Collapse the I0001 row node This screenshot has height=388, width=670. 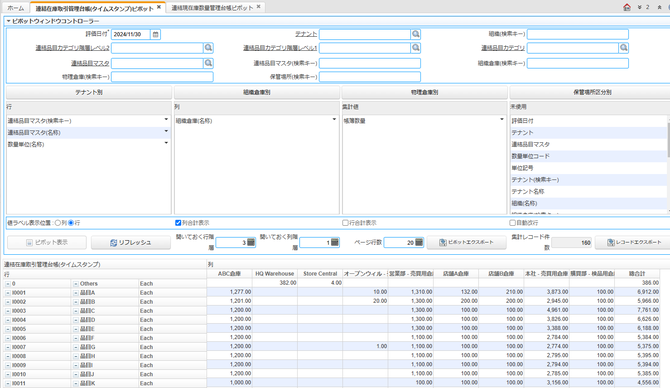(8, 293)
